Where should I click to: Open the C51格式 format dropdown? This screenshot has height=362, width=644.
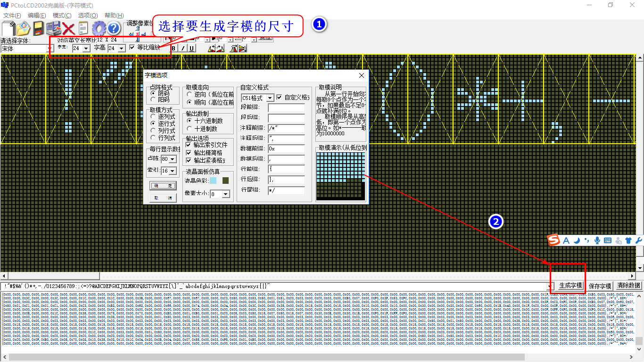pyautogui.click(x=270, y=98)
